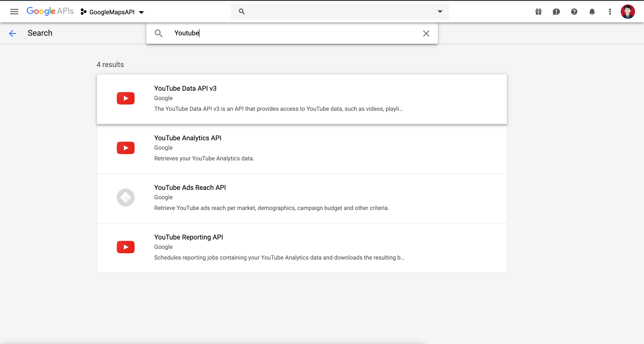Image resolution: width=644 pixels, height=344 pixels.
Task: Open the gift free trial icon
Action: [538, 12]
